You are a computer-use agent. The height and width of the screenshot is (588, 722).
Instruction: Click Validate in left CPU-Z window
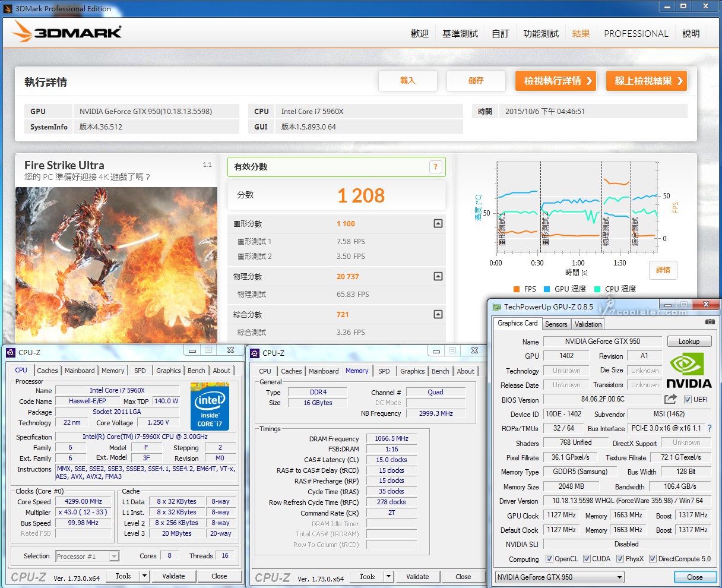pos(173,576)
